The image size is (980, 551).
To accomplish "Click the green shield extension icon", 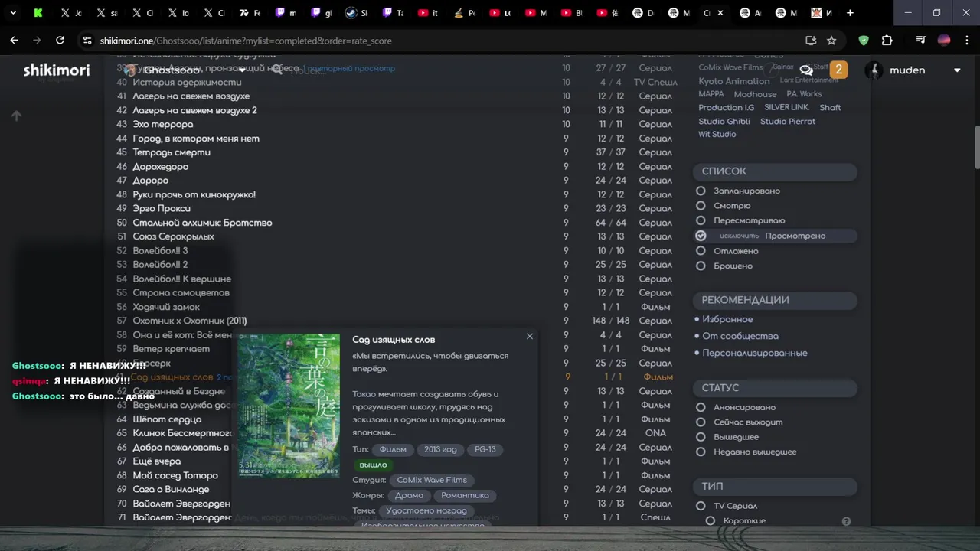I will pyautogui.click(x=864, y=41).
